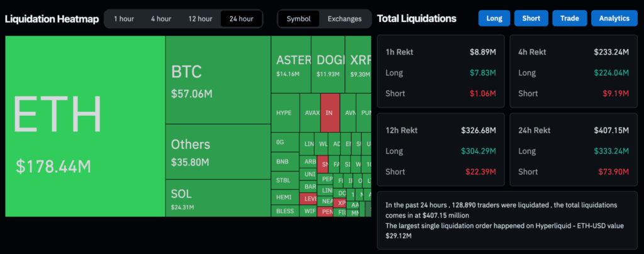The height and width of the screenshot is (254, 644).
Task: Click the Others $35.80M tile
Action: 218,152
